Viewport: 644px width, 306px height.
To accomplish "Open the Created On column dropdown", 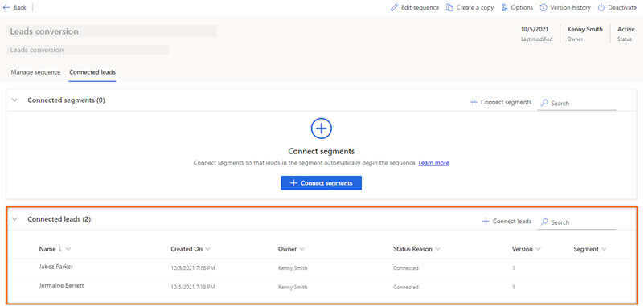I will pyautogui.click(x=207, y=249).
